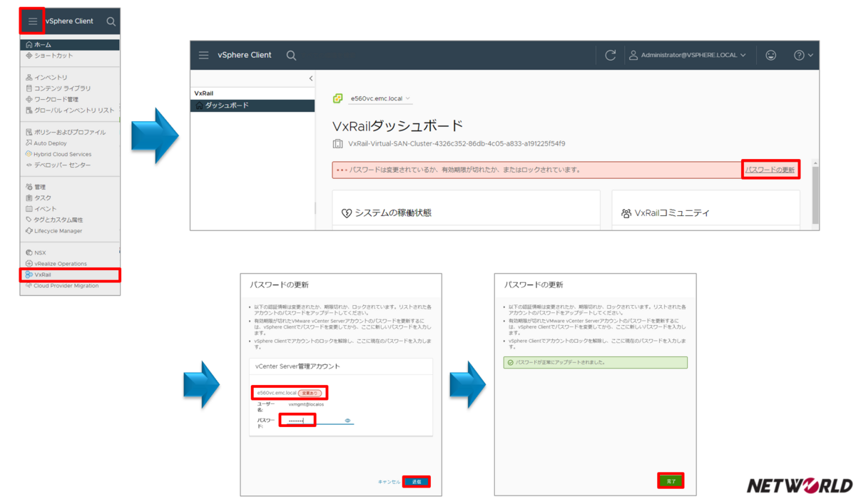Select the ホーム home item
Image resolution: width=856 pixels, height=504 pixels.
point(70,44)
